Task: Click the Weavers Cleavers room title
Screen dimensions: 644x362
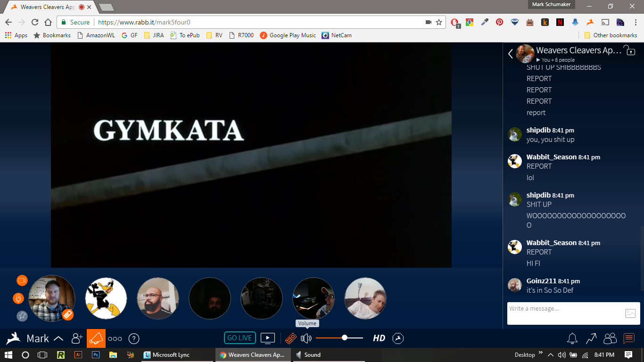Action: click(x=579, y=50)
